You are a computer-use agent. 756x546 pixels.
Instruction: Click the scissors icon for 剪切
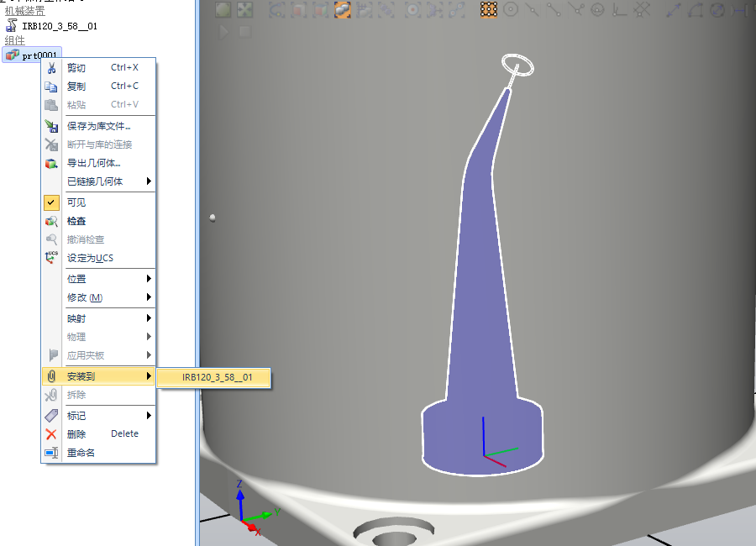[x=51, y=67]
